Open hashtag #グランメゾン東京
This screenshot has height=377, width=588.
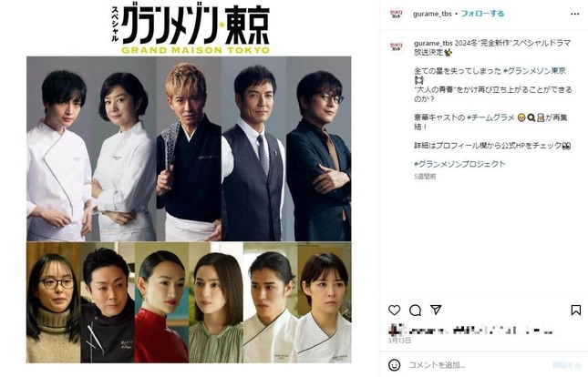(534, 70)
